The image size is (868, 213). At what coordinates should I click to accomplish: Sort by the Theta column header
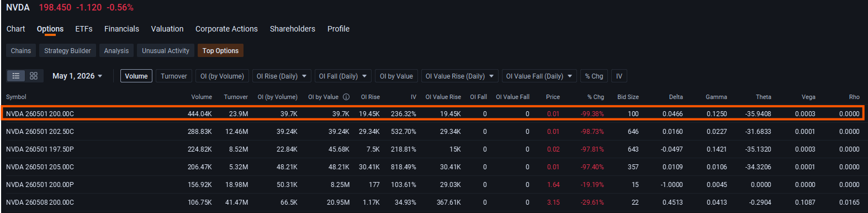(x=764, y=97)
